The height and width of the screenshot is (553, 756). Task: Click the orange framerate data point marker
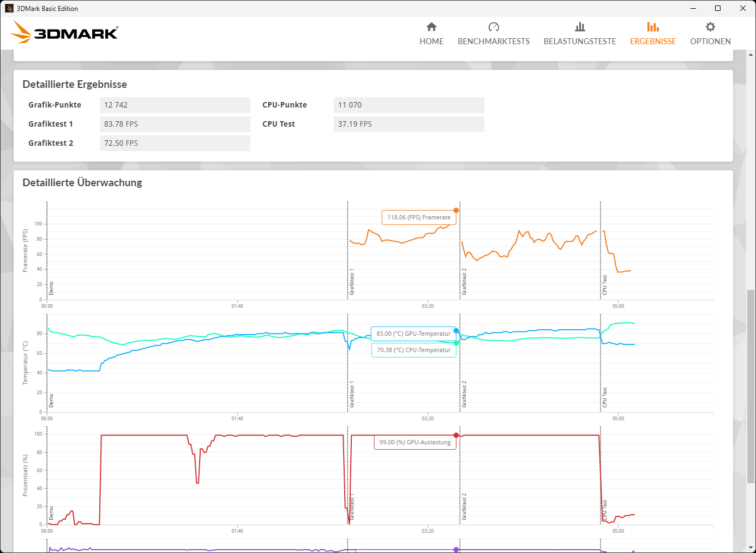point(456,210)
